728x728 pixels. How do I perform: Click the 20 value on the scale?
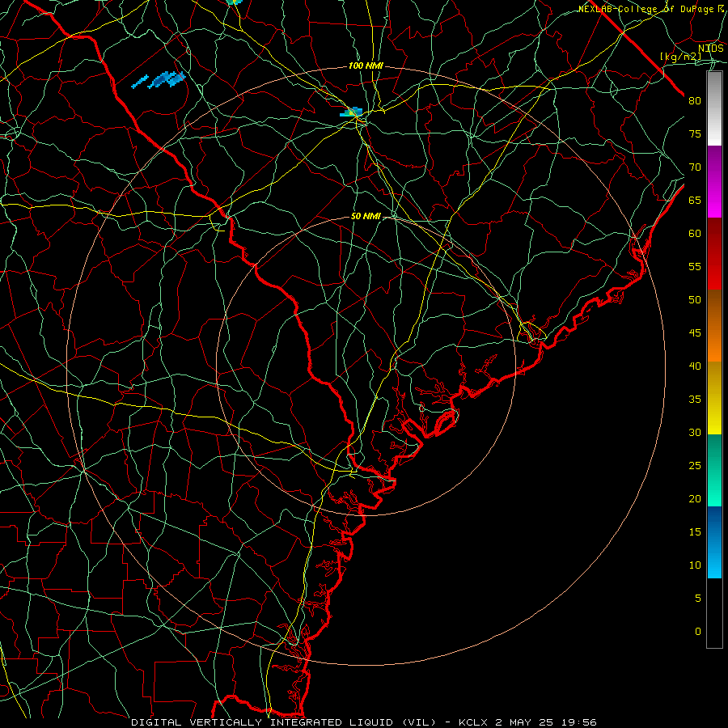[695, 498]
